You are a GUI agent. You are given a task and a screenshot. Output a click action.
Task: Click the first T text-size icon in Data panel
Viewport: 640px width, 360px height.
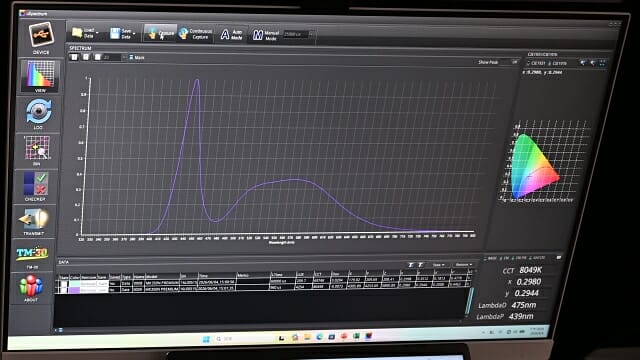(411, 265)
